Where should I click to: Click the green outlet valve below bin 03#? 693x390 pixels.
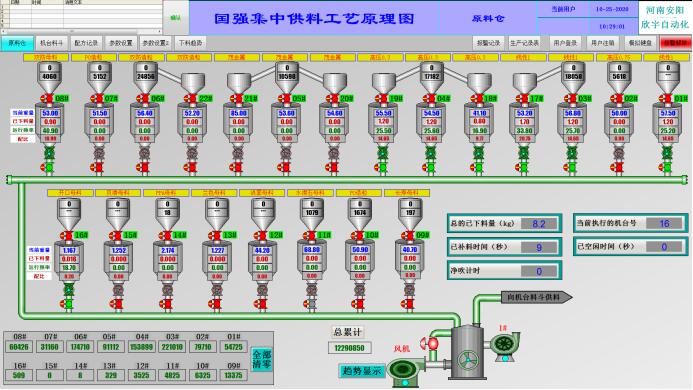click(x=571, y=168)
